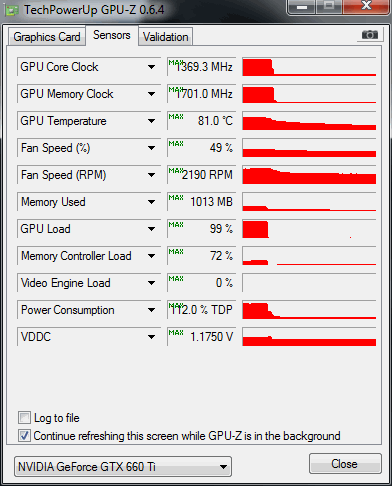The height and width of the screenshot is (486, 392).
Task: Expand the GPU Temperature dropdown arrow
Action: (x=151, y=121)
